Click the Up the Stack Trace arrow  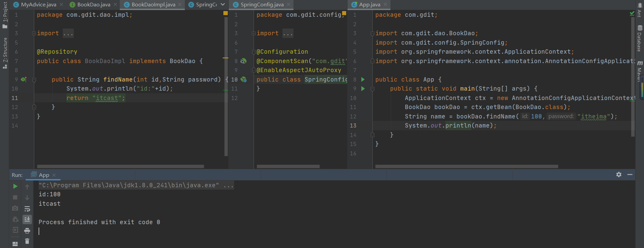pyautogui.click(x=27, y=187)
